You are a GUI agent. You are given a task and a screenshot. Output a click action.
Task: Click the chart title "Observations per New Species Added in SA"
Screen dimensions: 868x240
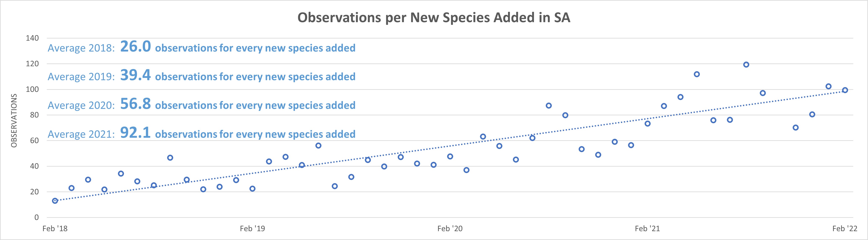click(434, 18)
